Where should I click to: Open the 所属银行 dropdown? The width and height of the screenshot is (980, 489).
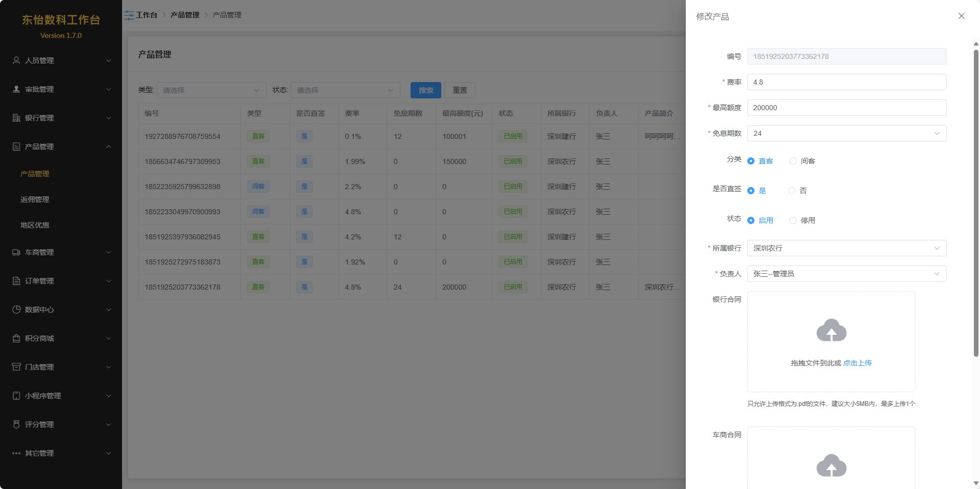coord(846,248)
